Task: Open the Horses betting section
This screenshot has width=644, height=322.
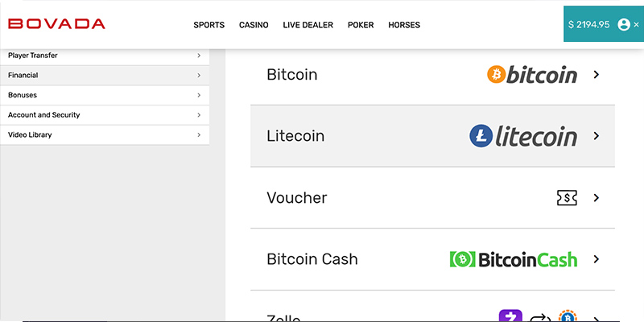Action: (x=404, y=25)
